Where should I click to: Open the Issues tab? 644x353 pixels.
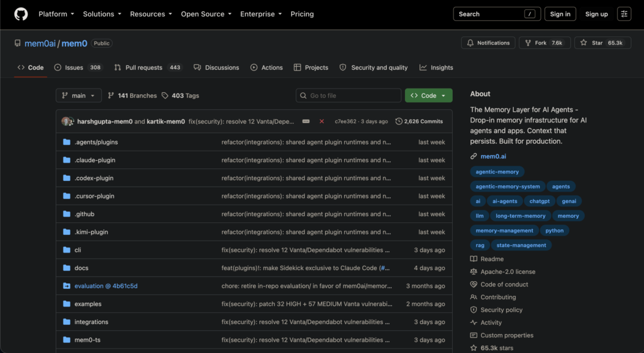point(78,68)
